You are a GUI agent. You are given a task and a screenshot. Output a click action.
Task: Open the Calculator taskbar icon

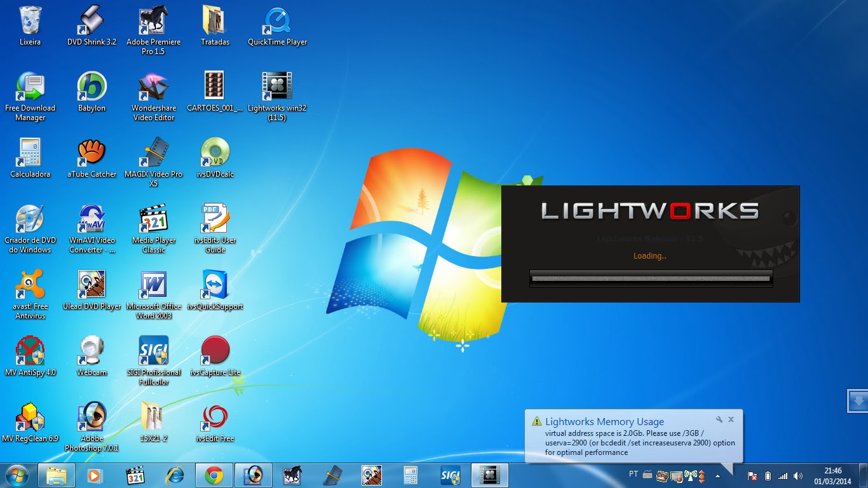(x=410, y=475)
